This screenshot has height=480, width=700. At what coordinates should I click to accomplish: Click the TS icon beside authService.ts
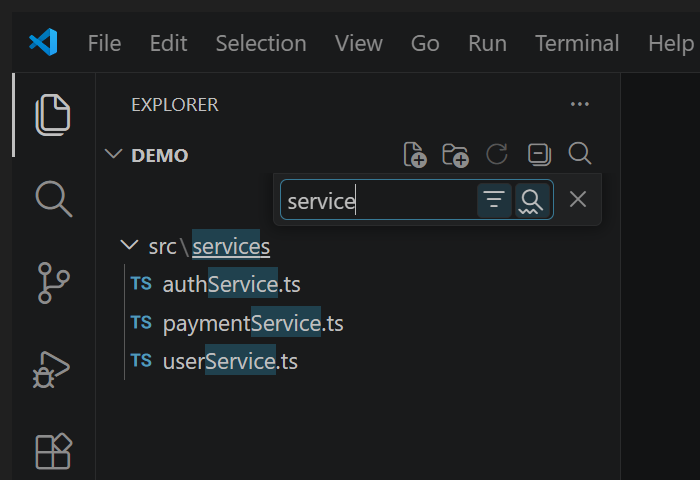pyautogui.click(x=141, y=283)
